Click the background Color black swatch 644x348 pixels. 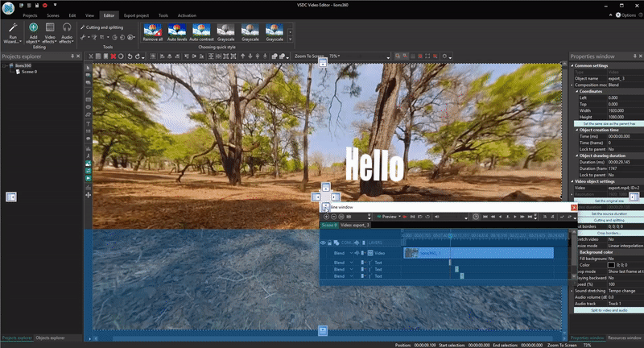(611, 265)
